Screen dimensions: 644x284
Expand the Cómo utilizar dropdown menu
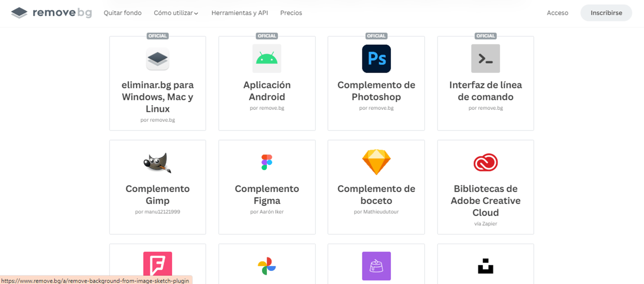176,13
